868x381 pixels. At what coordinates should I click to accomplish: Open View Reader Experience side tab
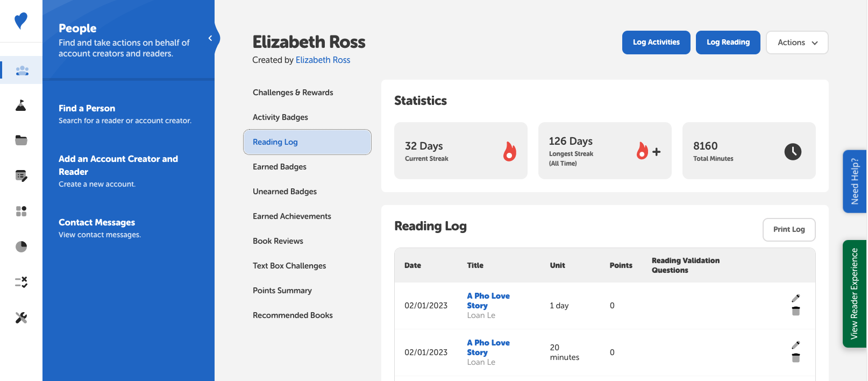point(855,294)
